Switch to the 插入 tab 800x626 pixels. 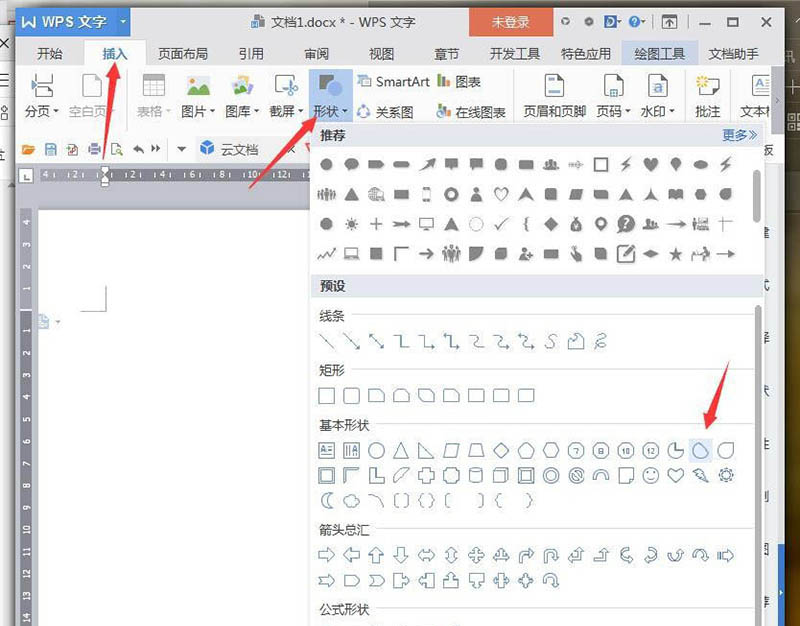pos(115,54)
